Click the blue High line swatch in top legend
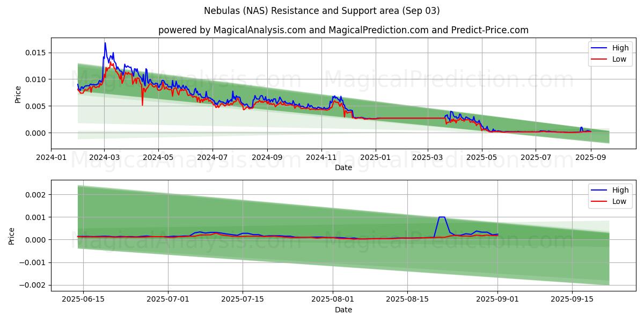 tap(601, 48)
